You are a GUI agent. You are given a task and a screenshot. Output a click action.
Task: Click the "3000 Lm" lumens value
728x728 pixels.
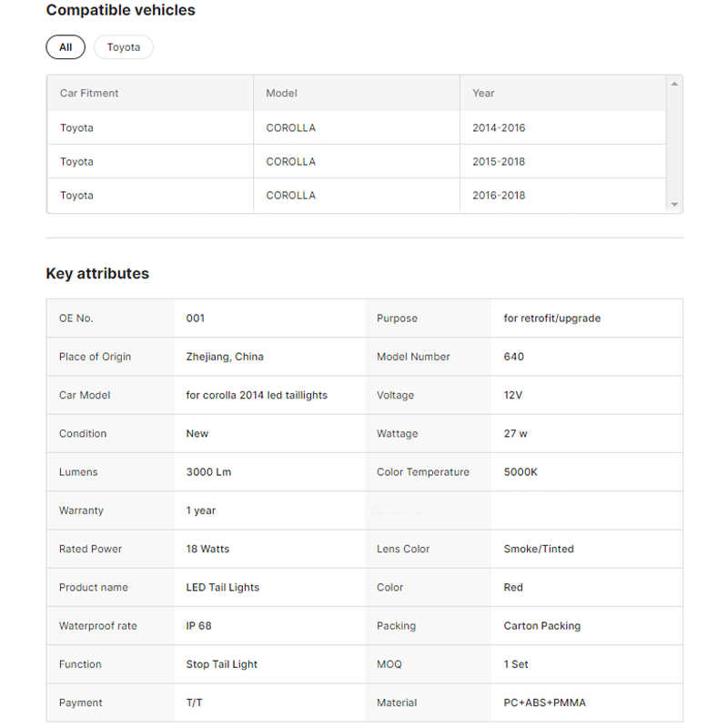pyautogui.click(x=208, y=472)
